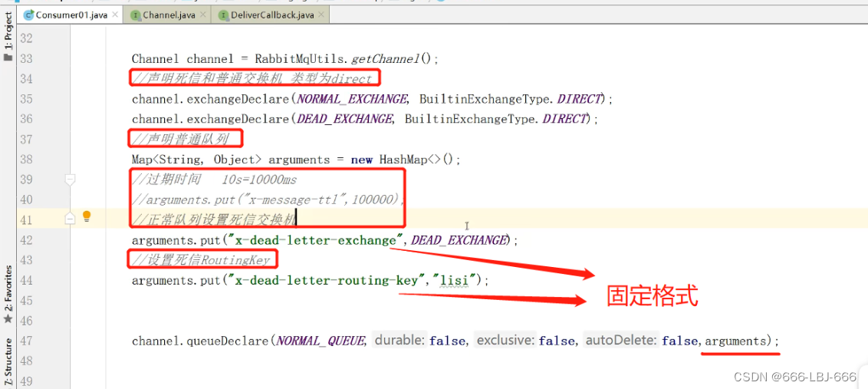
Task: Click line number 47 in the gutter
Action: tap(26, 340)
